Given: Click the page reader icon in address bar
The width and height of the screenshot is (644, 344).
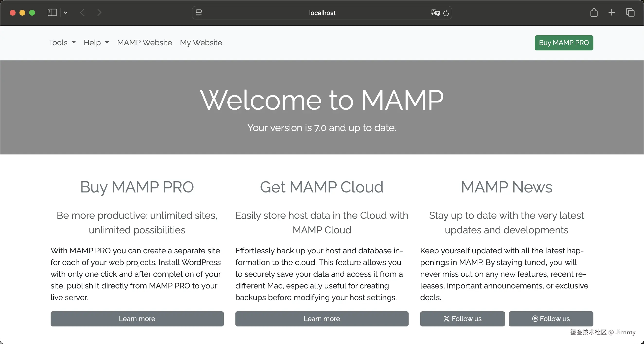Looking at the screenshot, I should pyautogui.click(x=199, y=13).
